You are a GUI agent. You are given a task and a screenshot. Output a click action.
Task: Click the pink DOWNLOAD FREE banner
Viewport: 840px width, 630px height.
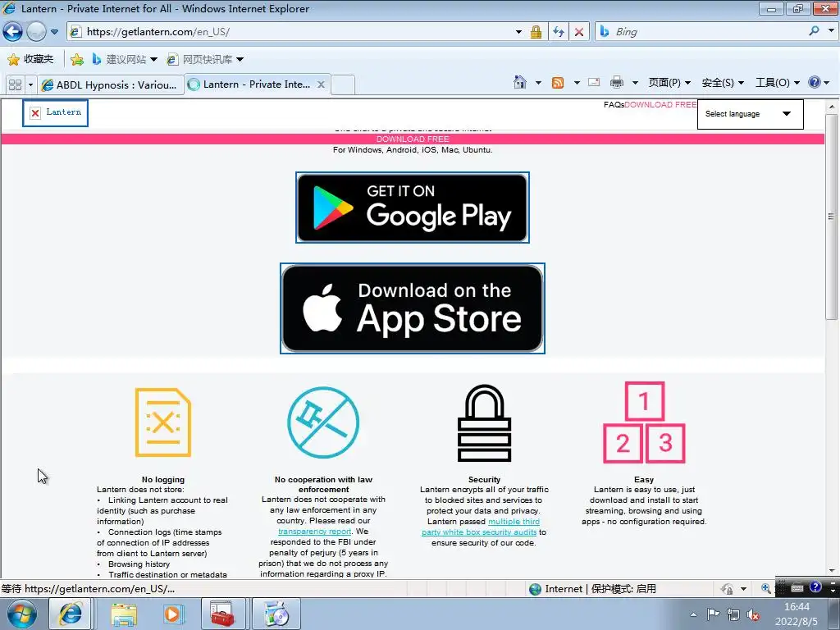[x=413, y=139]
